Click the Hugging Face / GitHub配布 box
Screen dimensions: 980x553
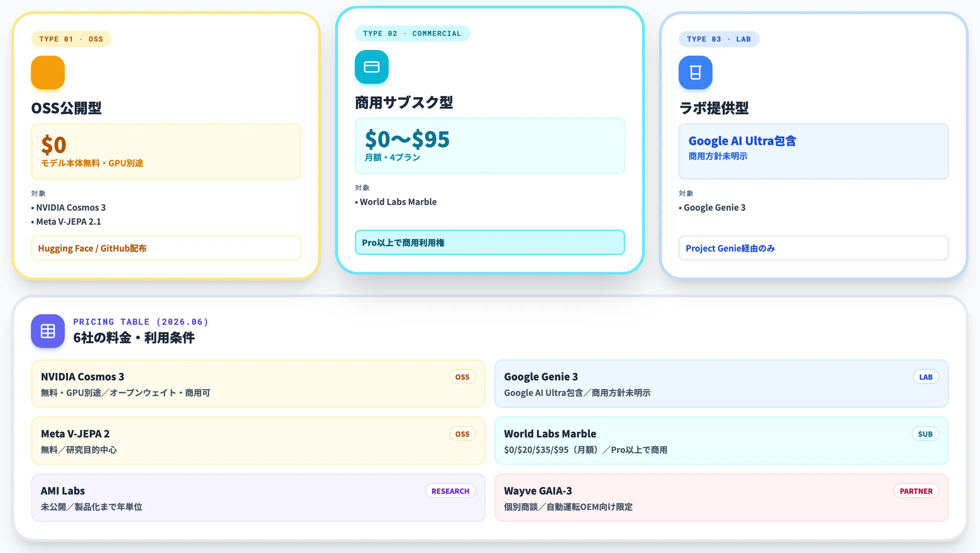pos(166,248)
